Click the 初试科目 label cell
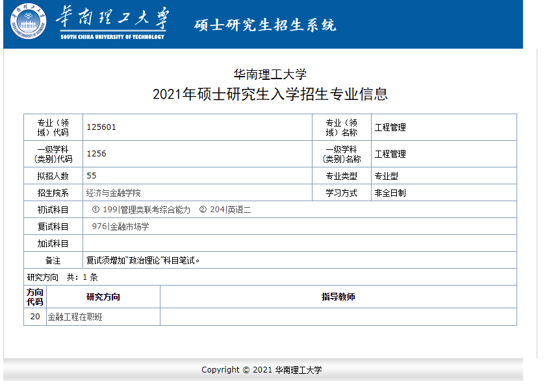 53,210
